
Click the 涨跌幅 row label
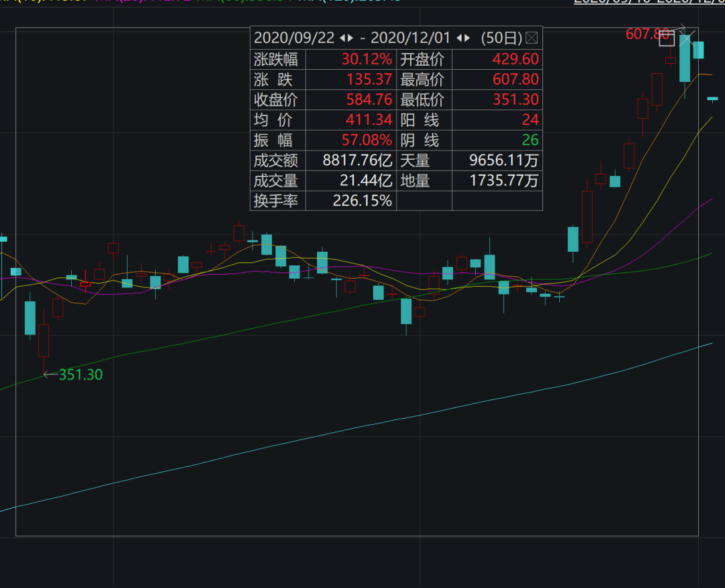(276, 59)
